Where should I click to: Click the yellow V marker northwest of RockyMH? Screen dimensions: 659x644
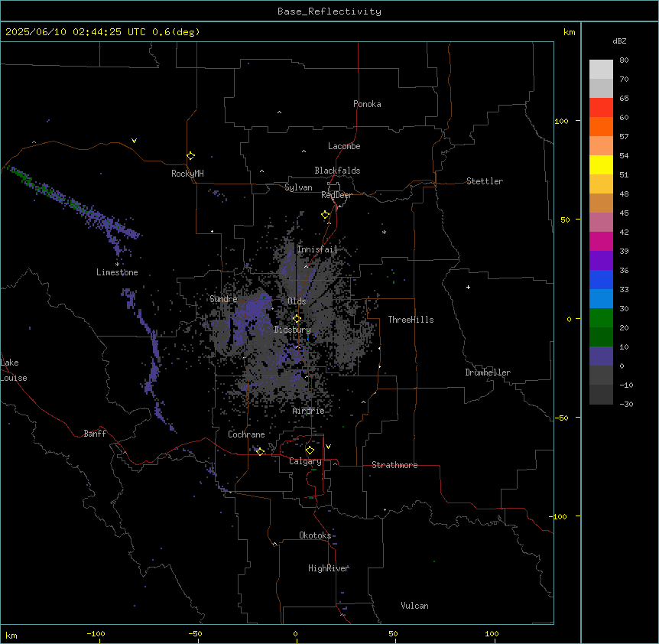[134, 141]
